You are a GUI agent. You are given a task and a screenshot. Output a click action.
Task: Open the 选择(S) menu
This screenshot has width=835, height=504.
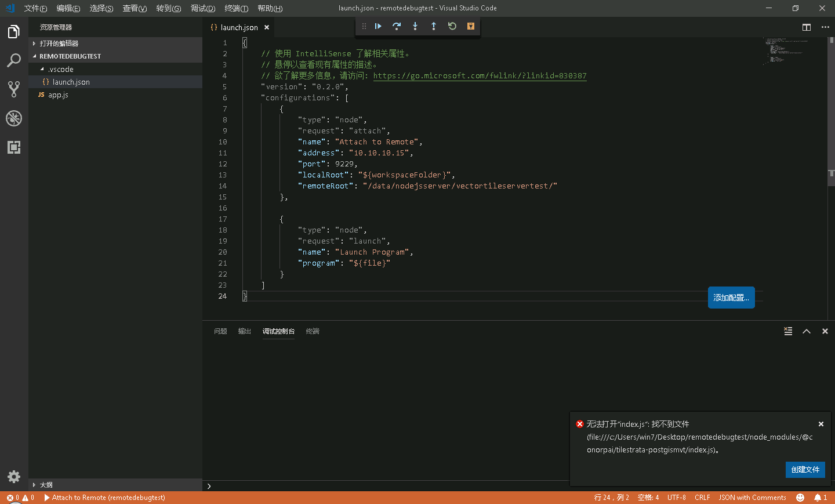(x=101, y=8)
